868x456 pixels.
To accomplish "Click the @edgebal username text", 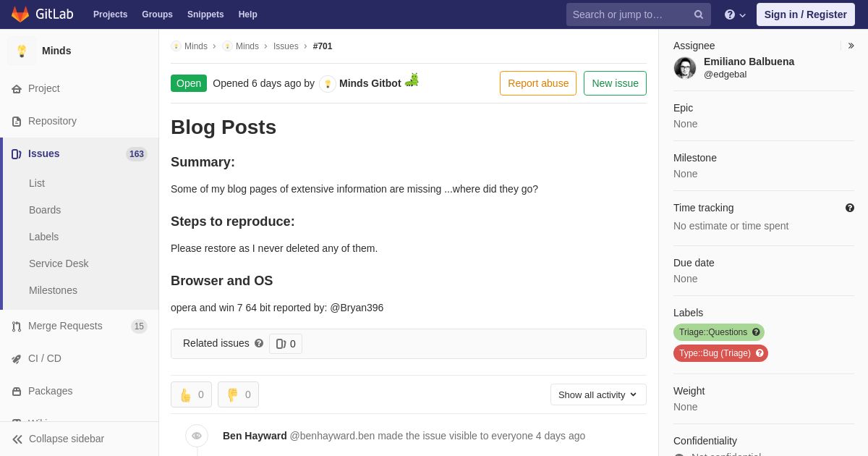I will [x=725, y=75].
